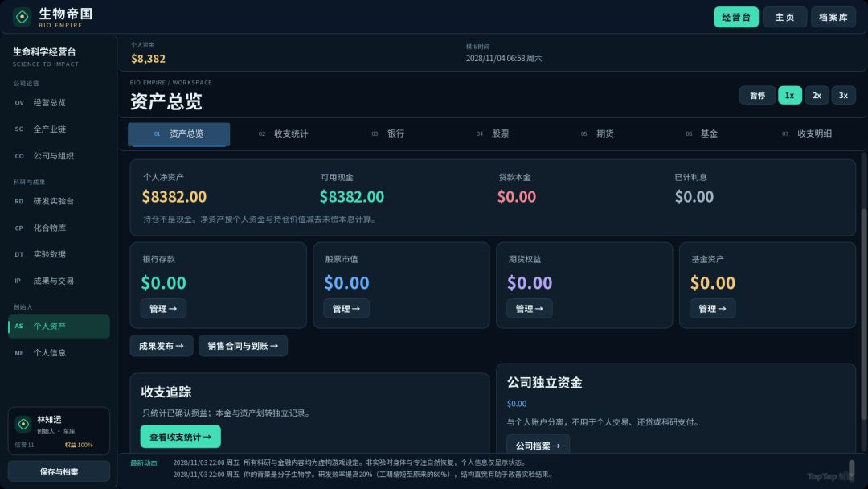The image size is (868, 489).
Task: Click 管理 under 基金资产
Action: [712, 309]
